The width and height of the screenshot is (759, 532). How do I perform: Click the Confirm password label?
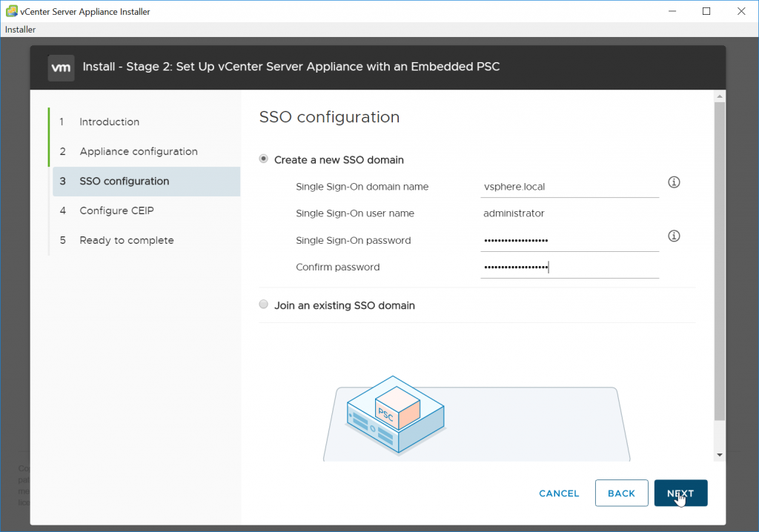click(338, 267)
